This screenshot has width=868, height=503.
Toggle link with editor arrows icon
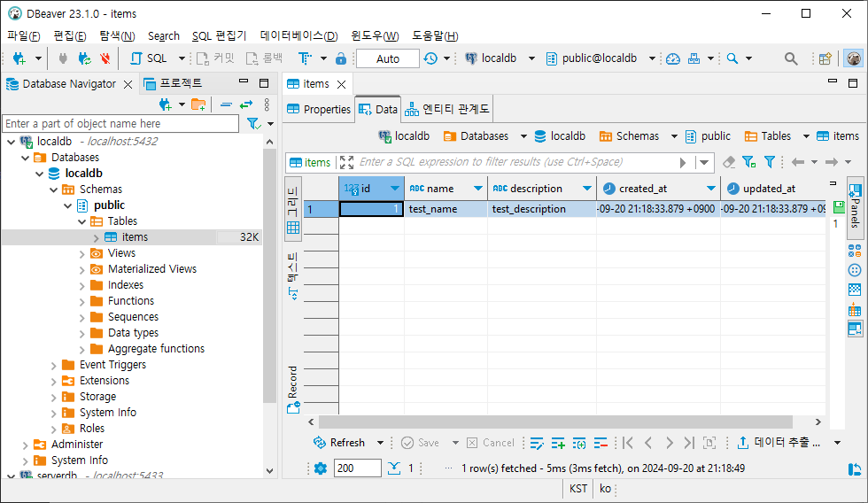point(246,104)
